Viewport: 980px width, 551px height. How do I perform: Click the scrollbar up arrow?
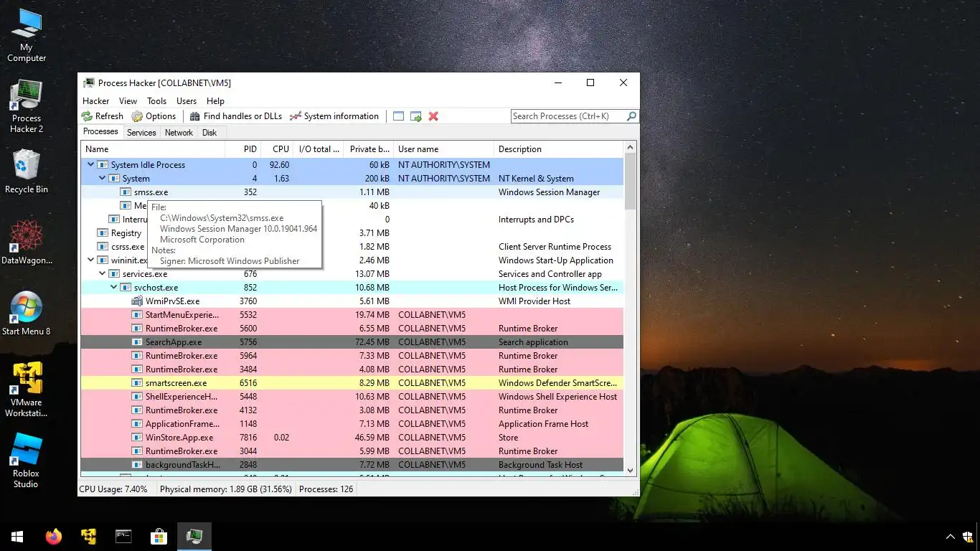(x=630, y=148)
